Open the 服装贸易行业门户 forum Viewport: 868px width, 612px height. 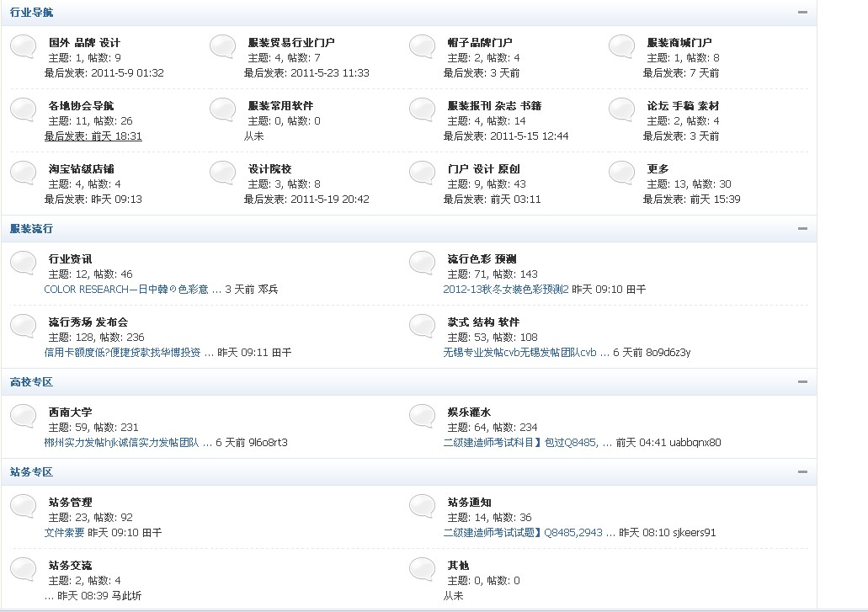[x=291, y=43]
